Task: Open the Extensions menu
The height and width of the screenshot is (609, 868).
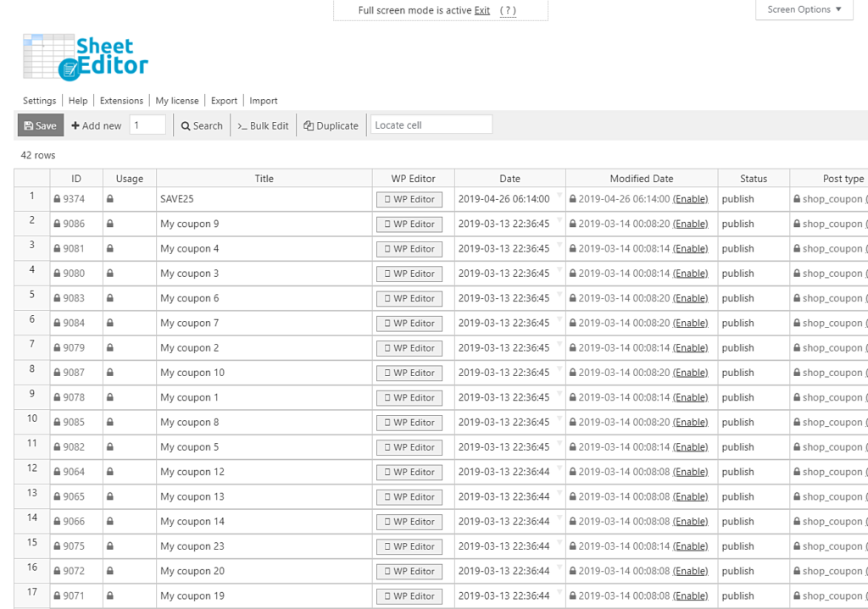Action: [121, 101]
